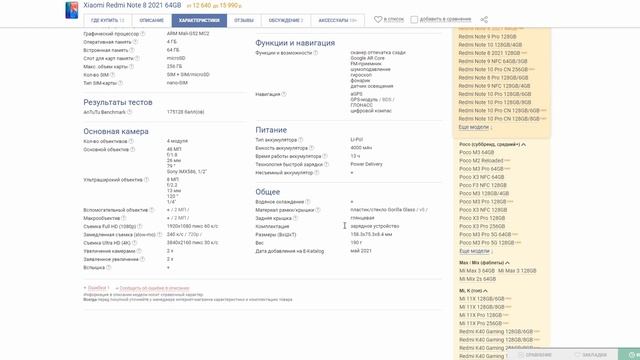The width and height of the screenshot is (640, 360).
Task: Open help icon beside Несъемный аккумулятор
Action: (317, 173)
